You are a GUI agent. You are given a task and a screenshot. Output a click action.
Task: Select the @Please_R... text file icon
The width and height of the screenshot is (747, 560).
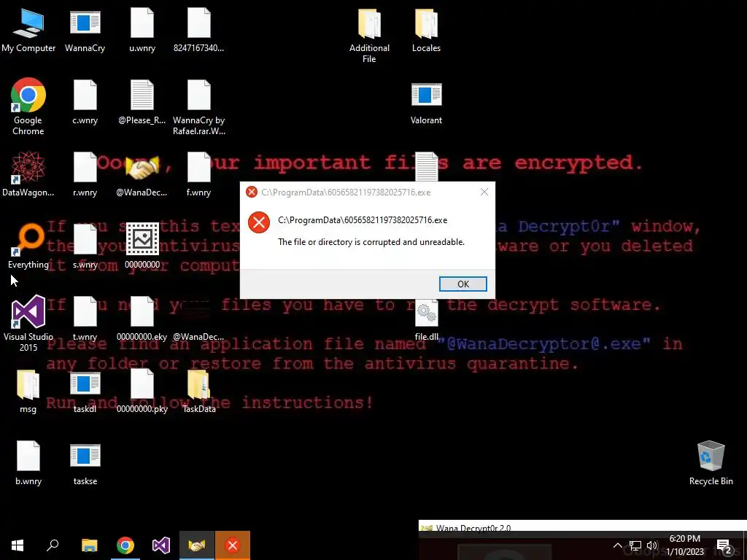[x=142, y=102]
